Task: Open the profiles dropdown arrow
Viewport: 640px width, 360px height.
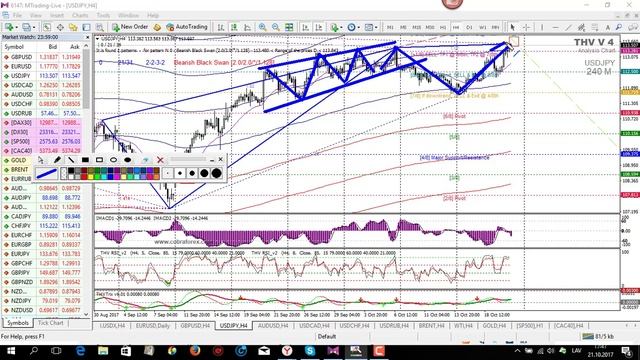Action: (x=34, y=27)
